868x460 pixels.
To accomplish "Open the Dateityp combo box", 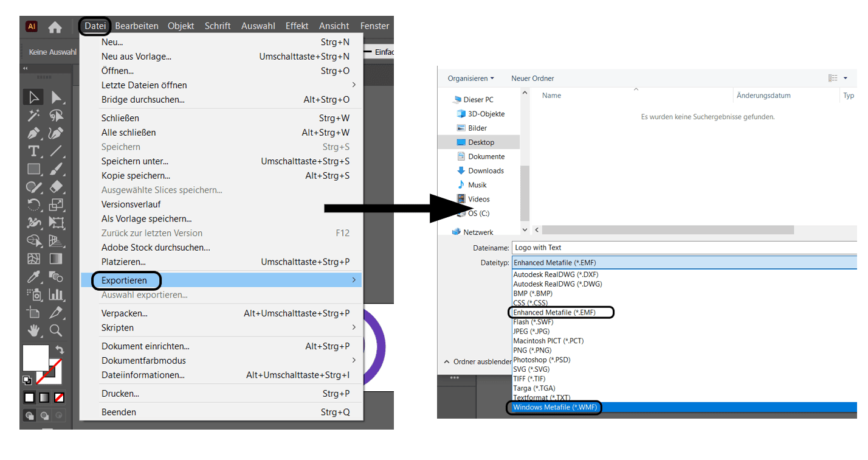I will [684, 262].
